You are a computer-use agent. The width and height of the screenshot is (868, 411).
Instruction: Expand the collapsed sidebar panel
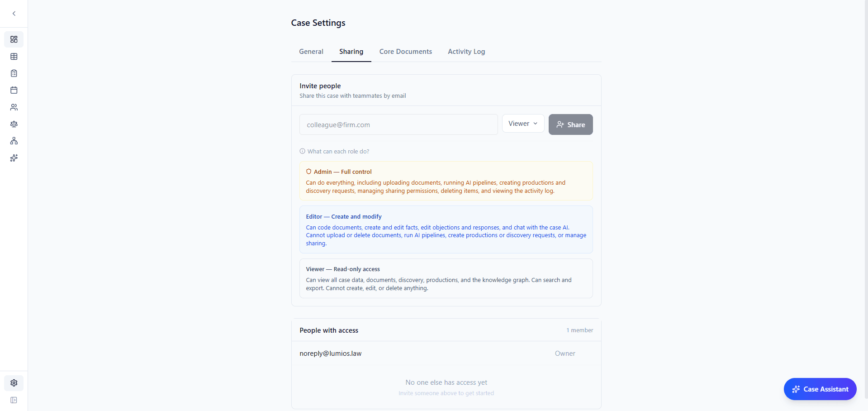(14, 400)
